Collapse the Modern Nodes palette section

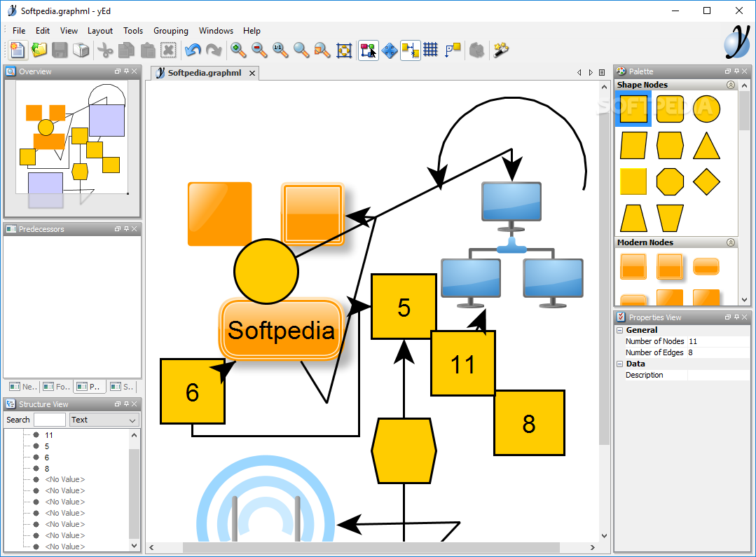[x=731, y=242]
